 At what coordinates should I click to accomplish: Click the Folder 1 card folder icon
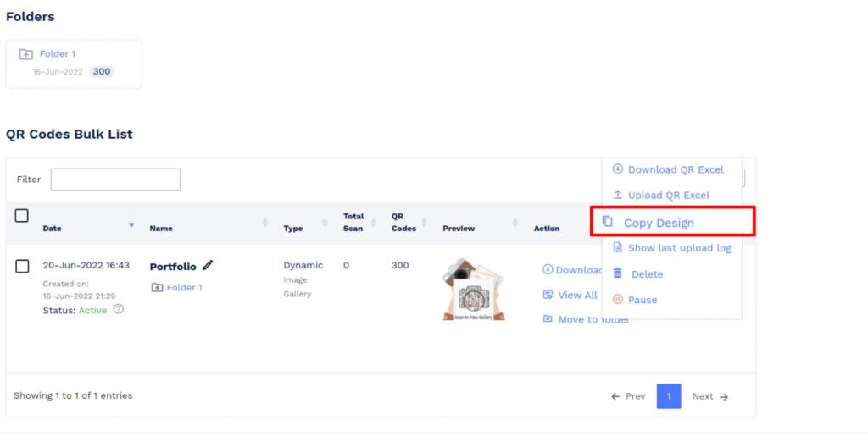(x=26, y=54)
